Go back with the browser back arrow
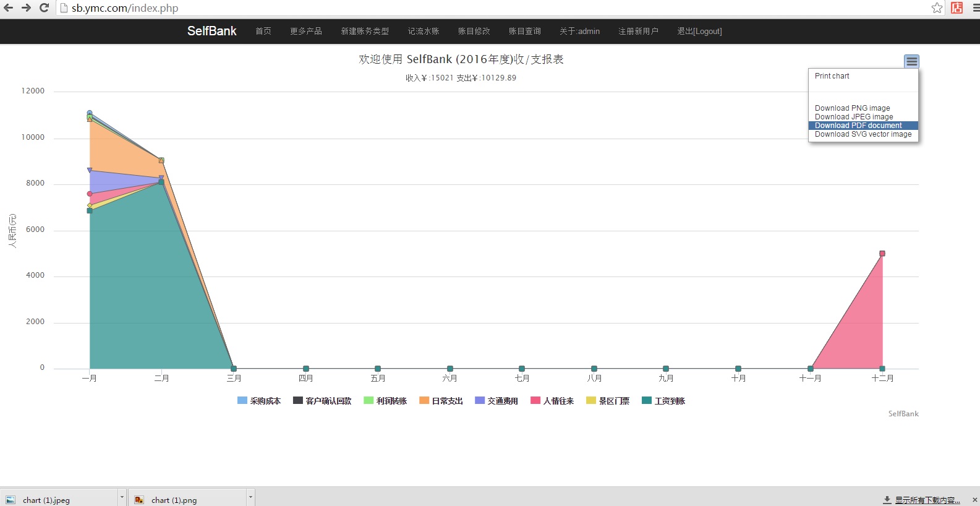 tap(8, 8)
